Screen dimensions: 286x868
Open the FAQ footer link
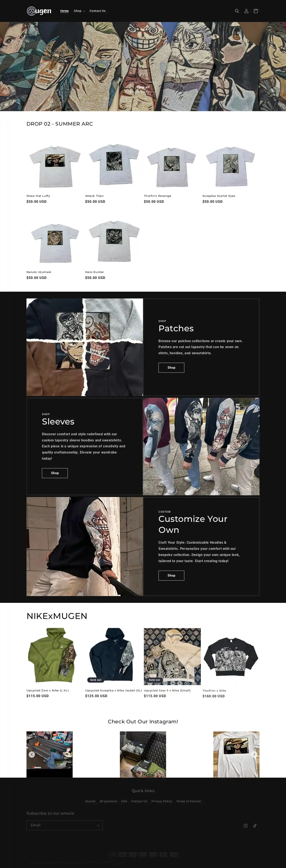(x=124, y=801)
